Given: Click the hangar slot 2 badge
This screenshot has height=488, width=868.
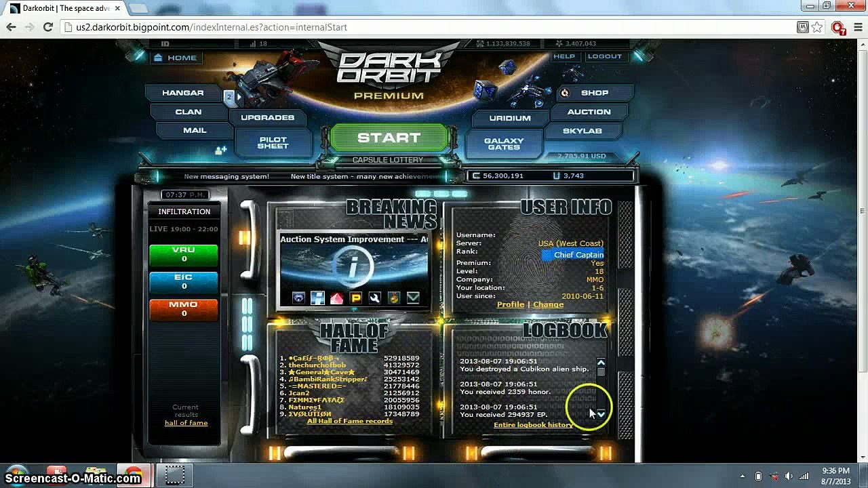Looking at the screenshot, I should [x=229, y=97].
